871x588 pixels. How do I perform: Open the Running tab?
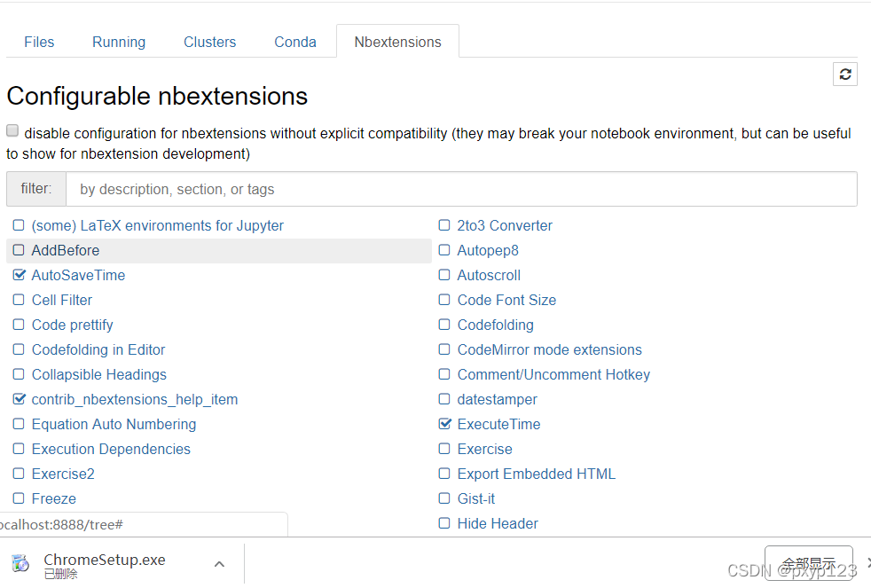[119, 42]
